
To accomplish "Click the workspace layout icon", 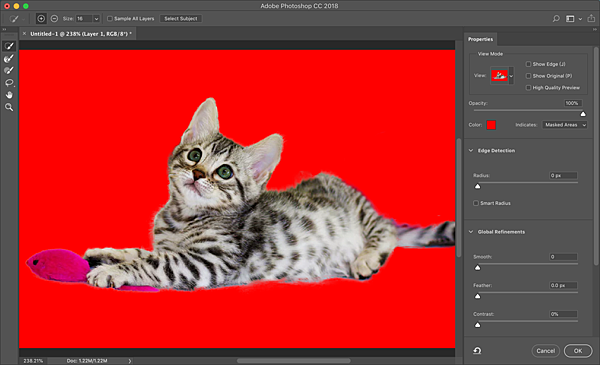I will tap(570, 18).
